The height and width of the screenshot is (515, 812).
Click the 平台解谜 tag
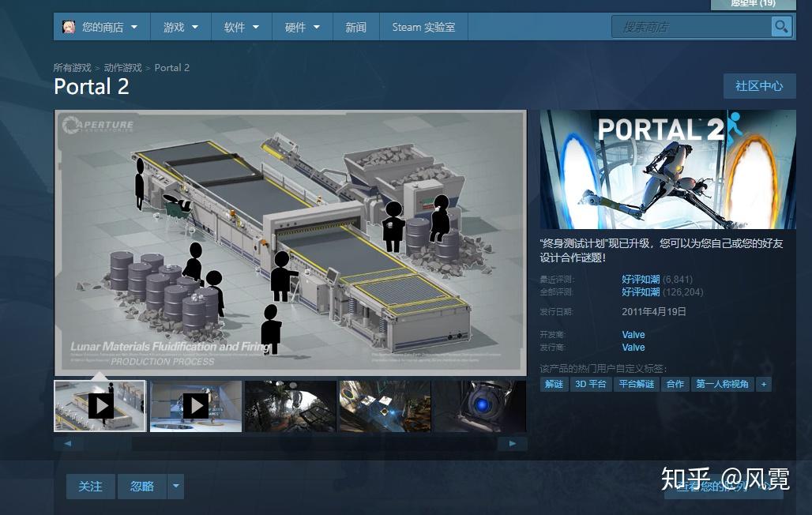coord(637,385)
